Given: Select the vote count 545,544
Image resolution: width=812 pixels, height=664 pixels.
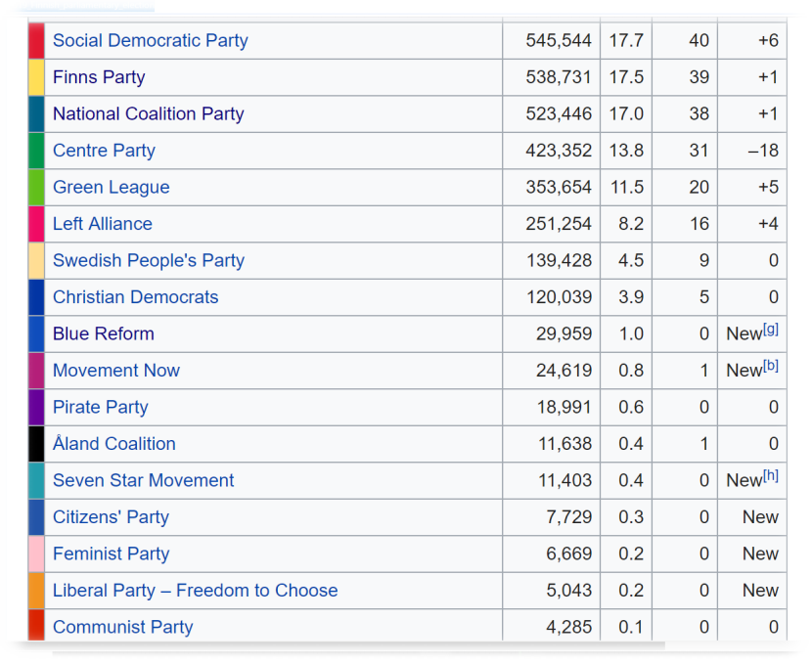Looking at the screenshot, I should click(559, 40).
